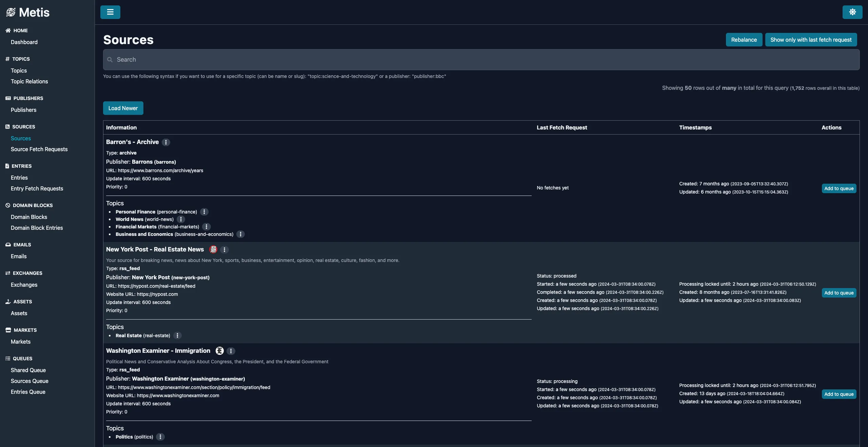The height and width of the screenshot is (447, 868).
Task: Add Barron's Archive source to queue
Action: click(839, 188)
